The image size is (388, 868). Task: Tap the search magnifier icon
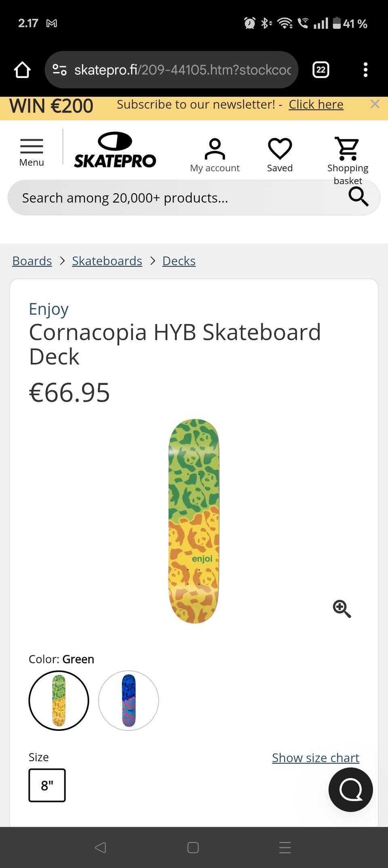(x=358, y=197)
